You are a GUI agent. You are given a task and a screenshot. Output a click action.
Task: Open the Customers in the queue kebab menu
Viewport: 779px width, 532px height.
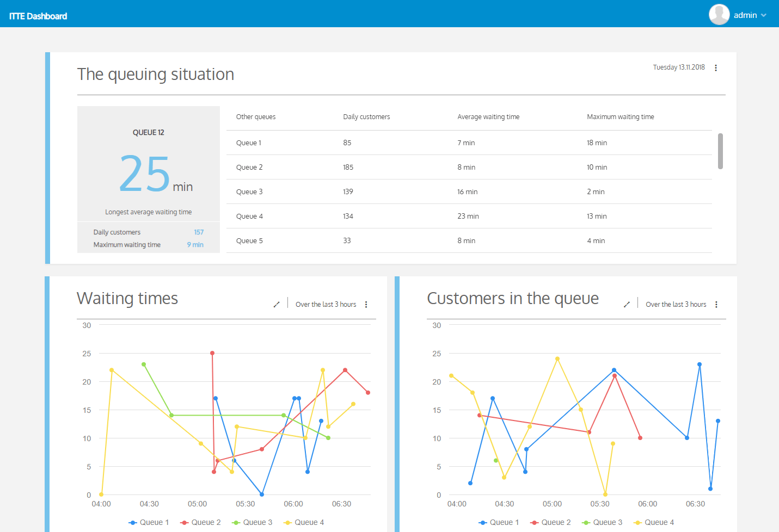(x=716, y=305)
